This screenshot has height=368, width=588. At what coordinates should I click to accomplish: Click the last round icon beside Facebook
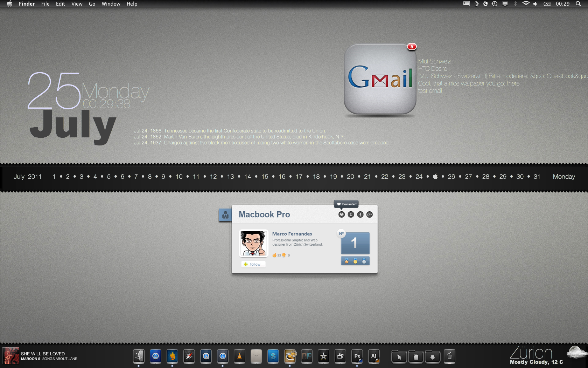point(370,214)
